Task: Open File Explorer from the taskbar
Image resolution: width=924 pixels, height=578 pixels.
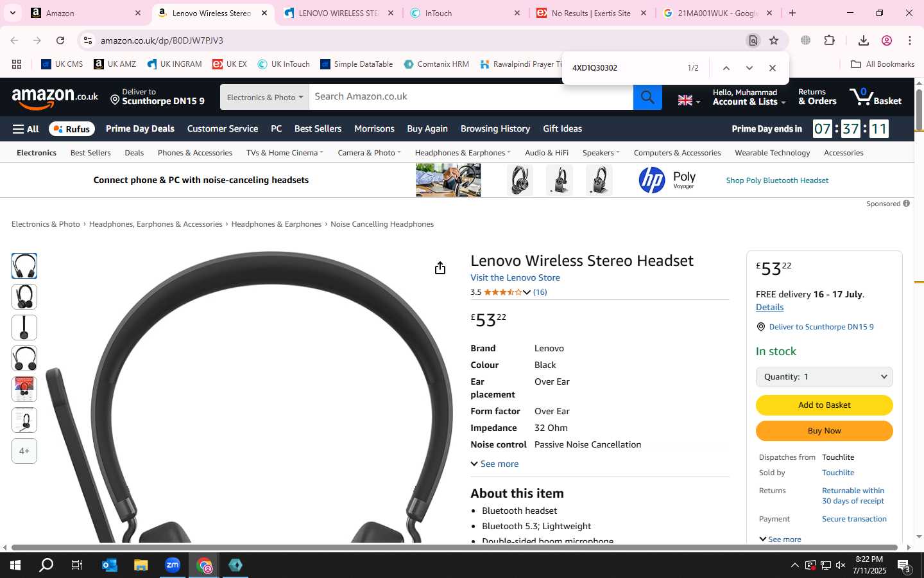Action: coord(141,565)
